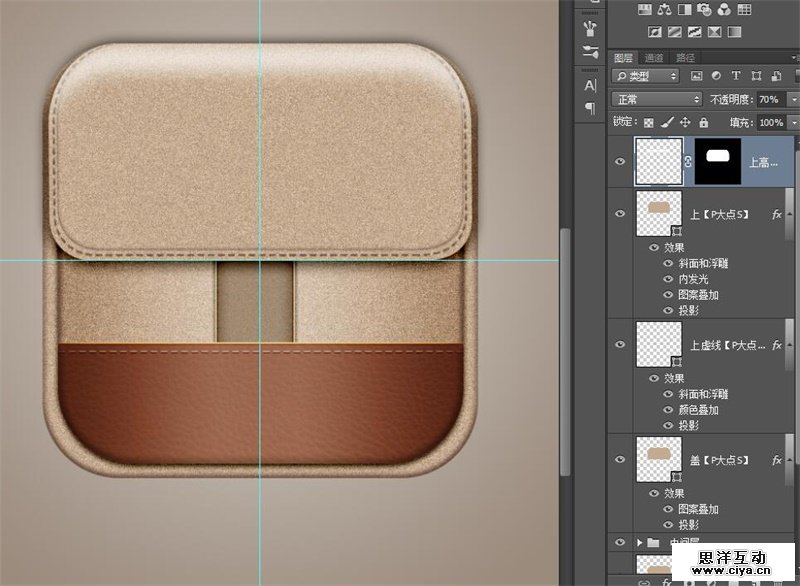Select the black layer mask thumbnail
800x586 pixels.
click(x=717, y=160)
